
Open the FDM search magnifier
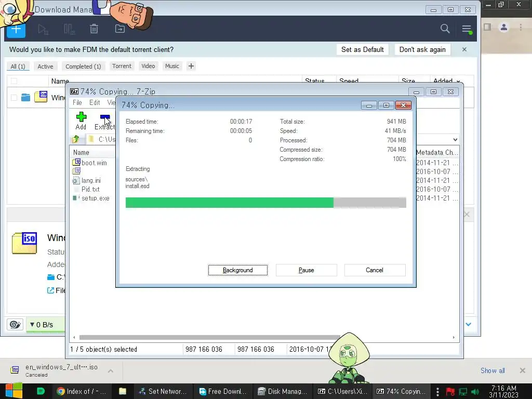tap(445, 29)
